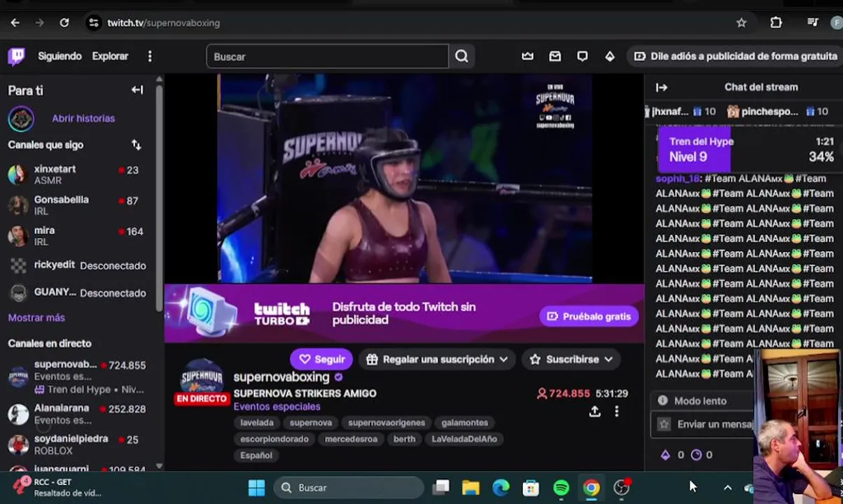Click the video player stream
This screenshot has height=504, width=843.
pos(405,178)
